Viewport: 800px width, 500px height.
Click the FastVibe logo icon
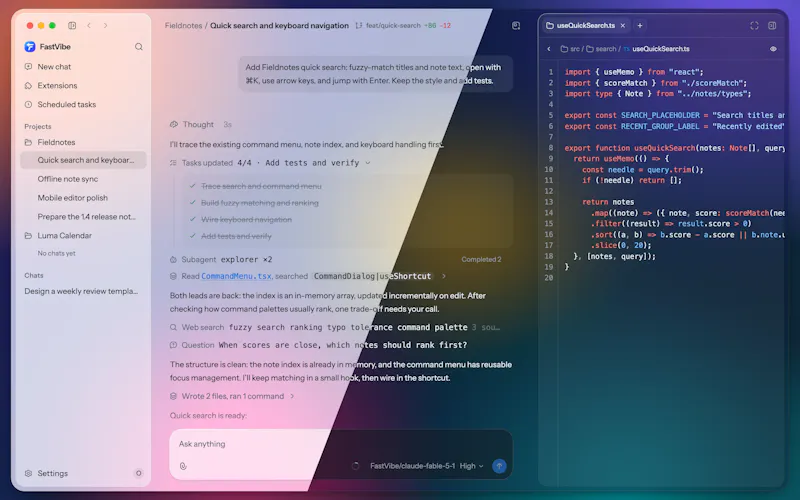point(30,46)
